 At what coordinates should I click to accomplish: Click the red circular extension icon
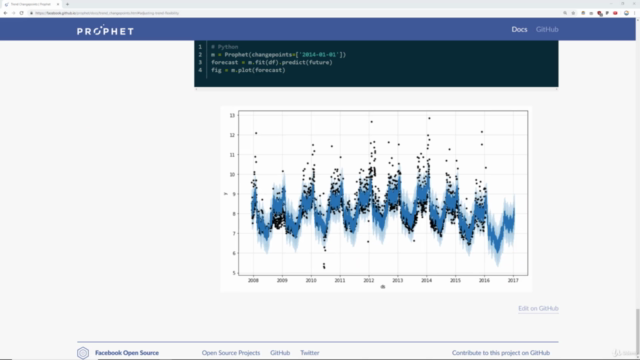coord(615,13)
